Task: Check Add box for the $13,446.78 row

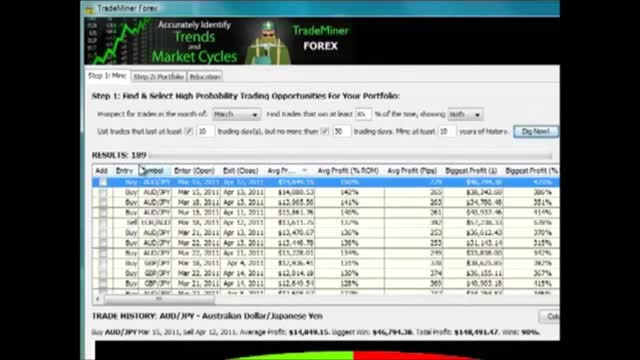Action: click(102, 243)
